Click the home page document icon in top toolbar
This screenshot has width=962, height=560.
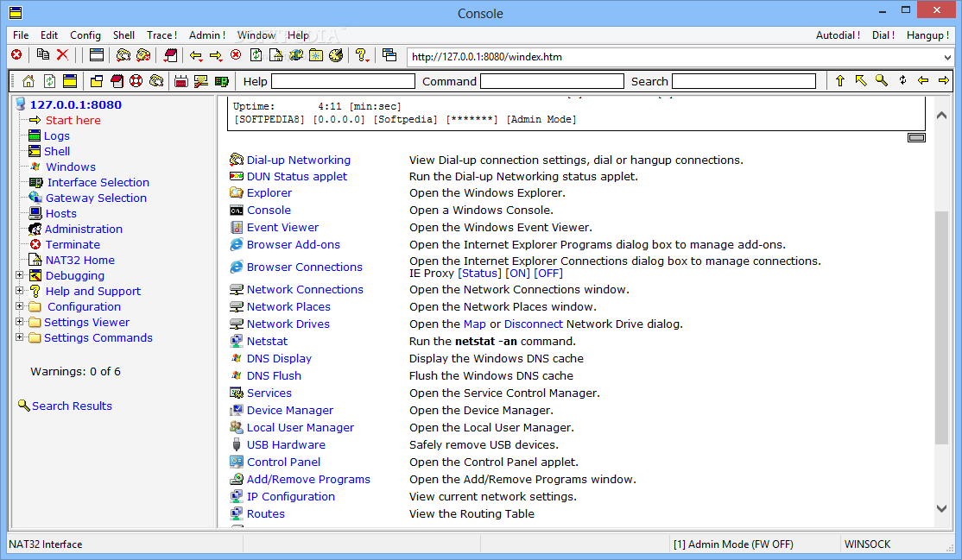click(x=276, y=56)
